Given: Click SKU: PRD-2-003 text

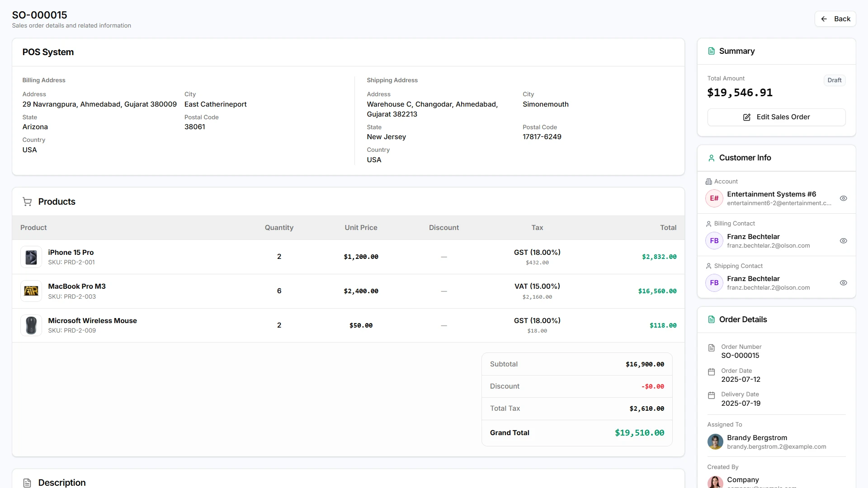Looking at the screenshot, I should tap(72, 297).
